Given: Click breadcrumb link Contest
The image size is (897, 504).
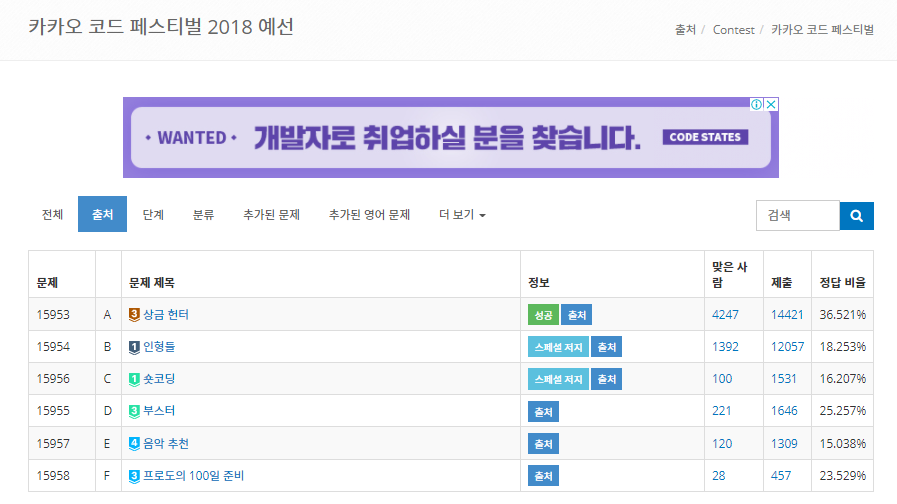Looking at the screenshot, I should click(x=733, y=30).
